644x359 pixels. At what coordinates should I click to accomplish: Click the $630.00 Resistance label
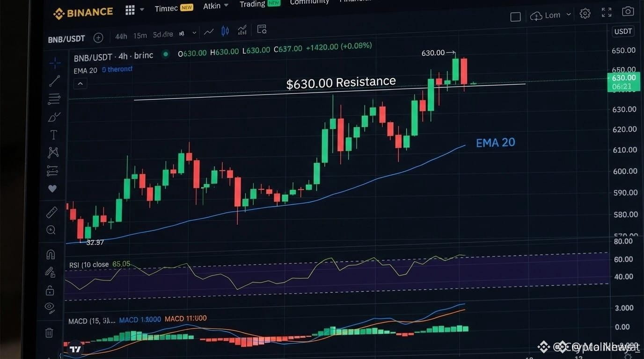[x=341, y=83]
